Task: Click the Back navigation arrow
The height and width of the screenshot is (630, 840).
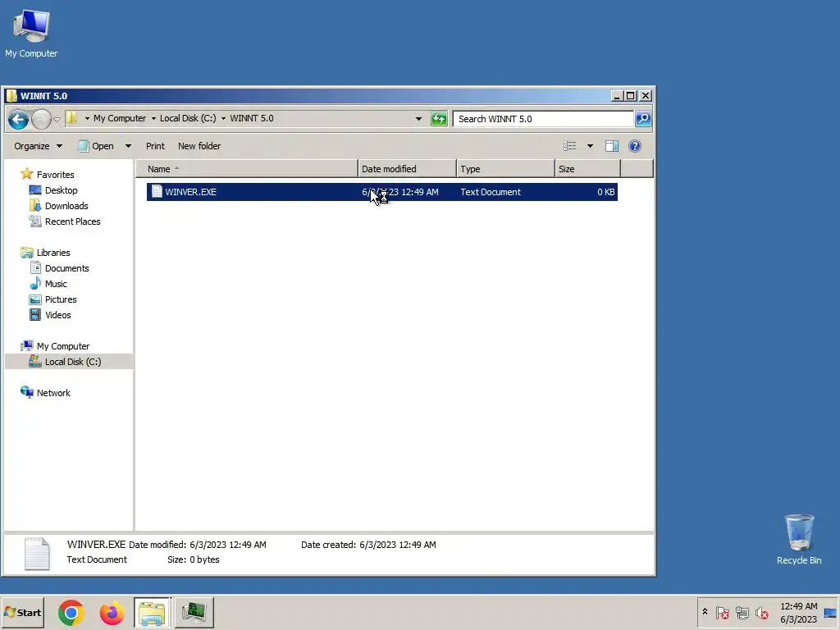Action: click(18, 119)
